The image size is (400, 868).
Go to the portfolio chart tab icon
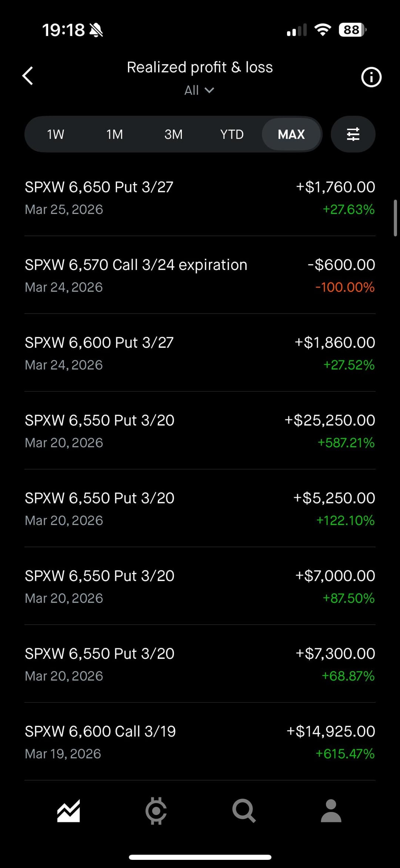(69, 811)
